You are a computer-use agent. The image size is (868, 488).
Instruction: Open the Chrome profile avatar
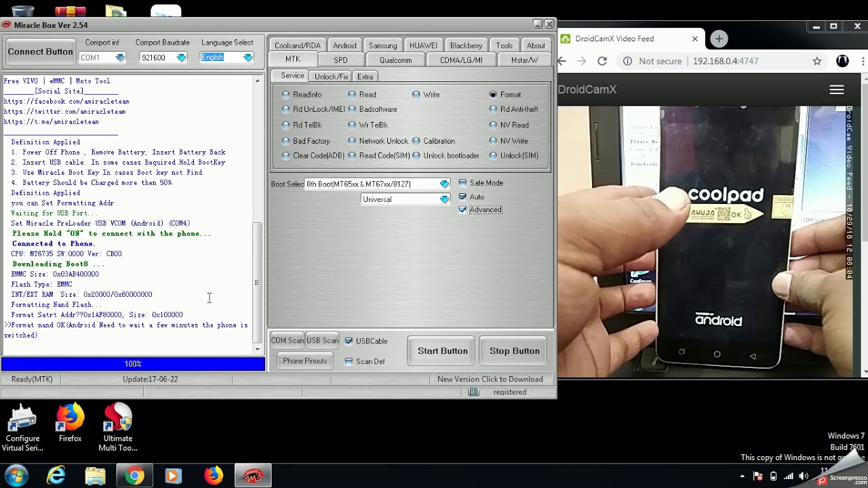pos(842,61)
